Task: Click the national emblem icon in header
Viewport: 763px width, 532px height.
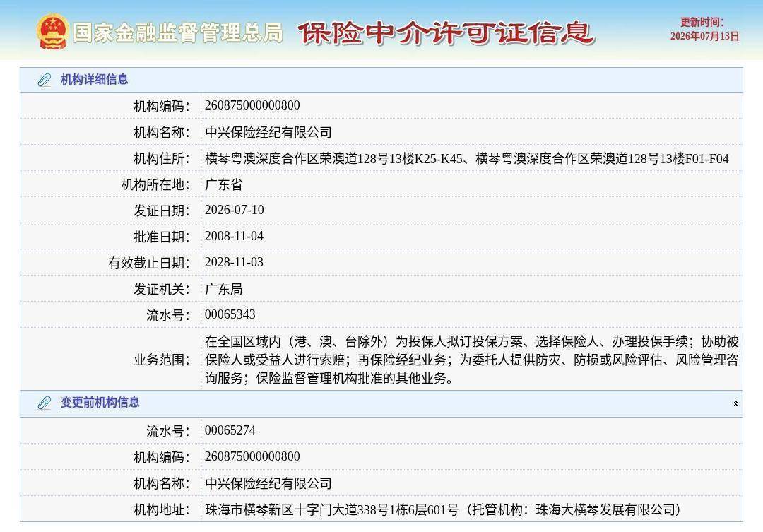Action: 52,32
